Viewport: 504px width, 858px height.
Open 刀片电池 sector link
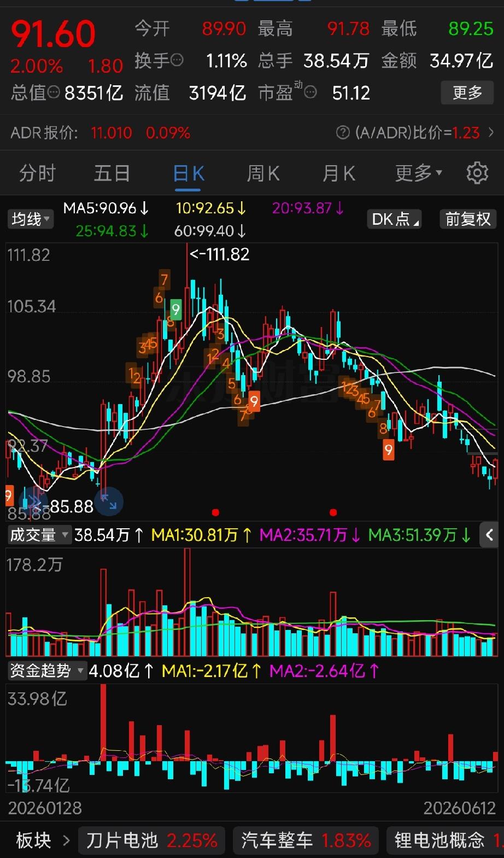click(x=151, y=840)
